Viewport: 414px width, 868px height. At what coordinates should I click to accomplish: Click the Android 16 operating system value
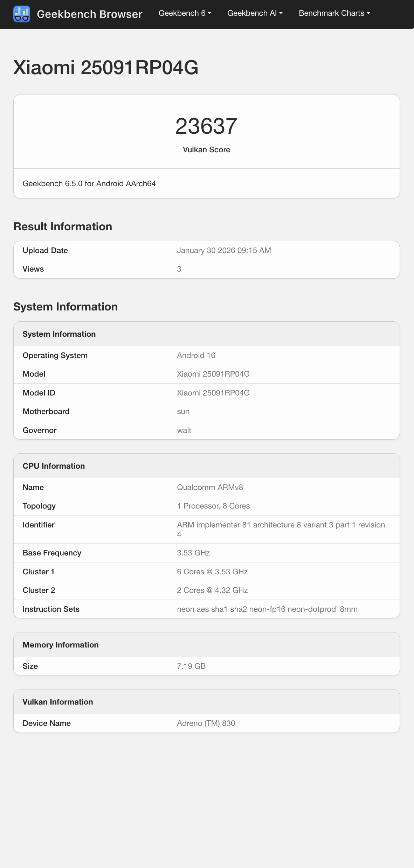(196, 355)
